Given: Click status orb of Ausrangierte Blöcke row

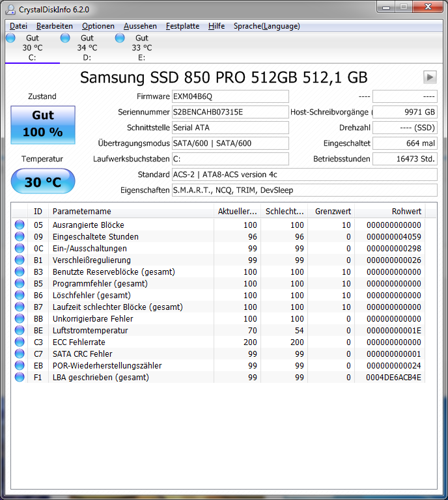Looking at the screenshot, I should (x=20, y=225).
